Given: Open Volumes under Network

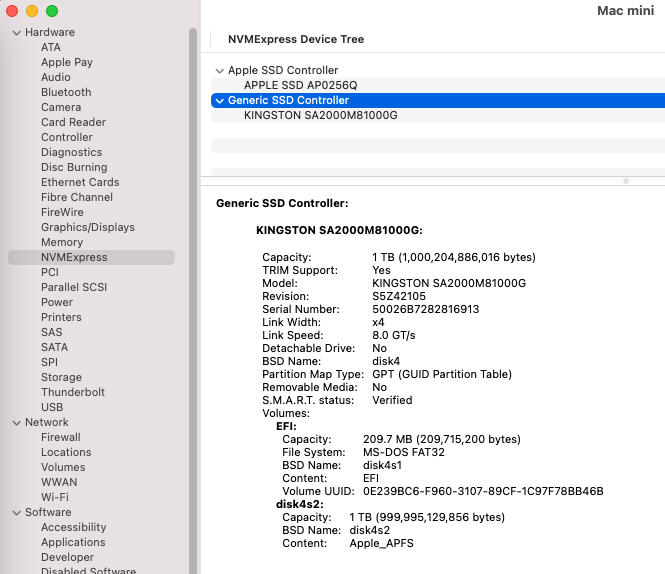Looking at the screenshot, I should (x=63, y=468).
